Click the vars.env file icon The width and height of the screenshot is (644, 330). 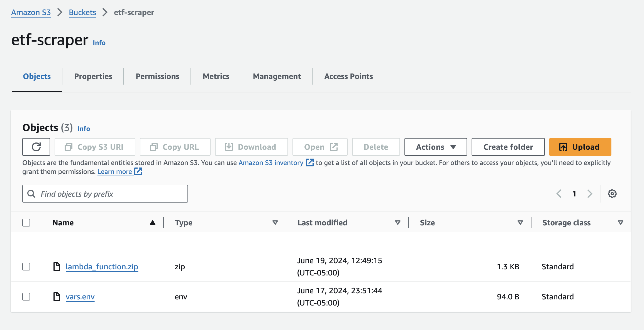pos(57,297)
